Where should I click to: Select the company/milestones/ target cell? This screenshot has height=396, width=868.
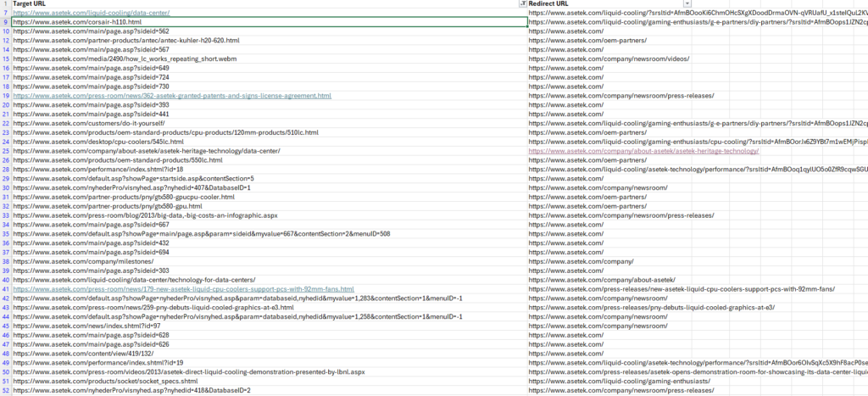click(269, 261)
